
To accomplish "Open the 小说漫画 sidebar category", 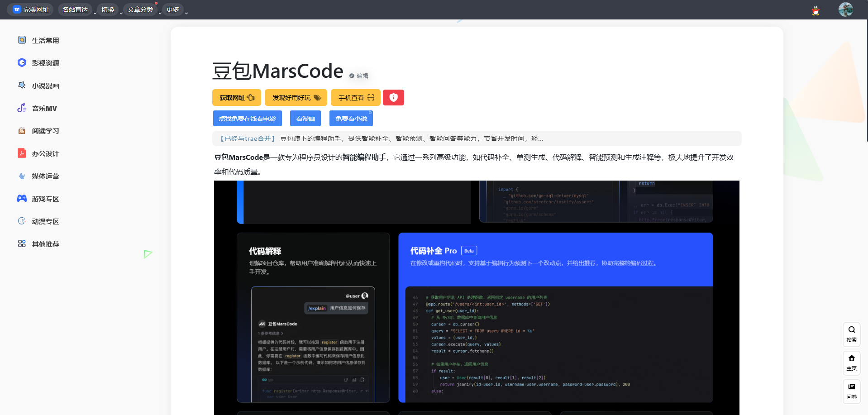I will tap(38, 86).
